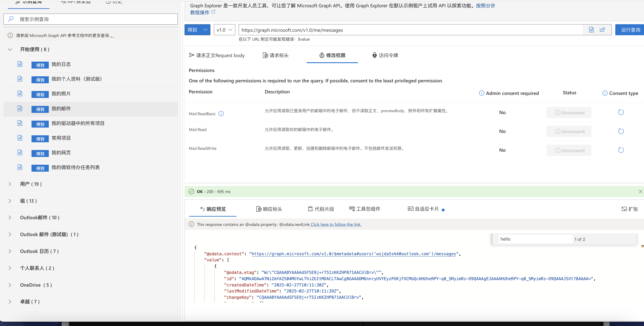
Task: Expand the Outlook邮件 (10) category
Action: pyautogui.click(x=10, y=217)
